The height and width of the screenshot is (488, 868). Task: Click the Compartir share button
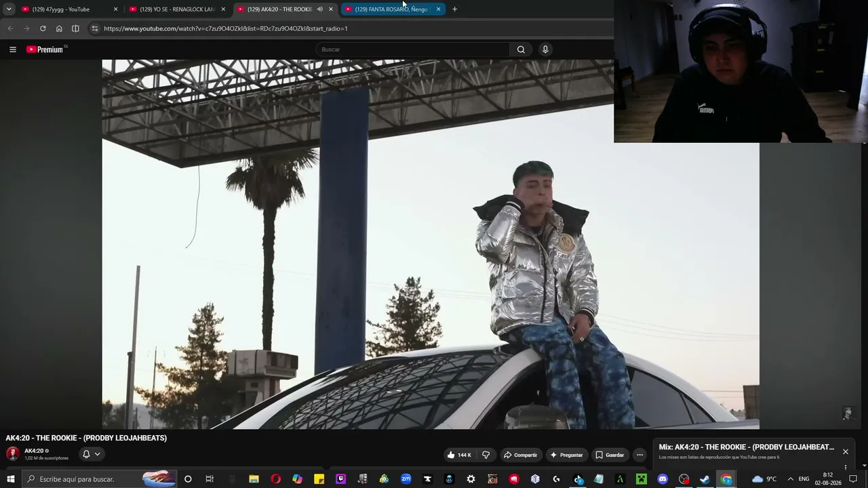tap(521, 455)
